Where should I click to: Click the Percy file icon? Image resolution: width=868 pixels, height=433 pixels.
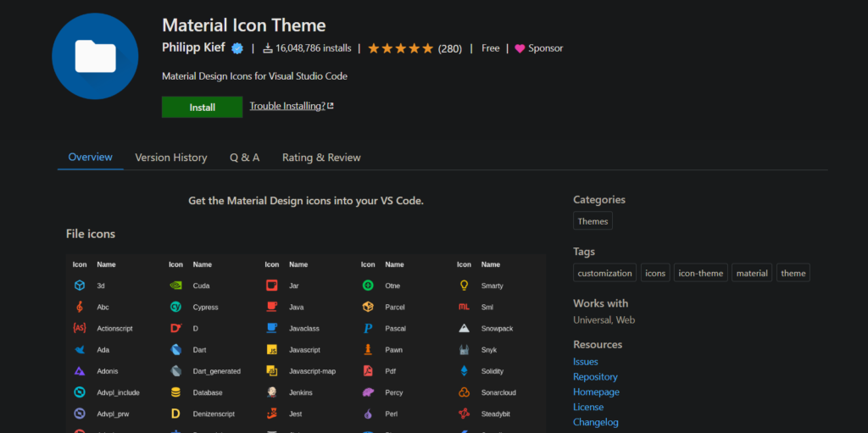coord(368,392)
